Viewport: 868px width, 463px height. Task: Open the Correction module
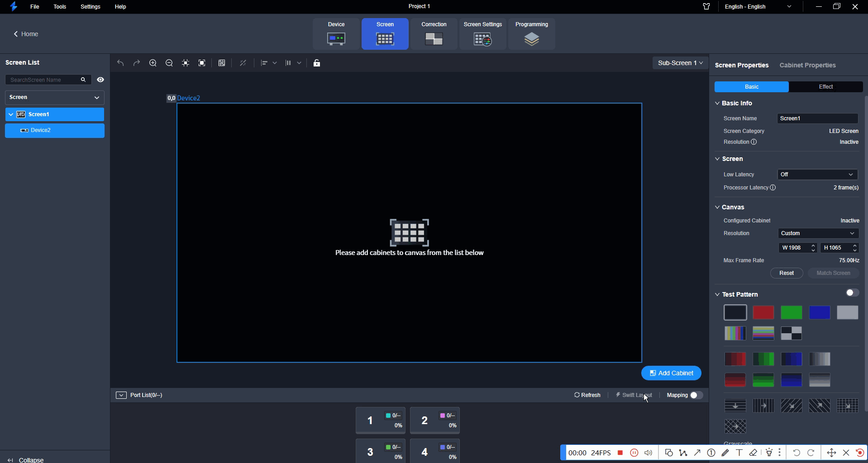pyautogui.click(x=434, y=34)
